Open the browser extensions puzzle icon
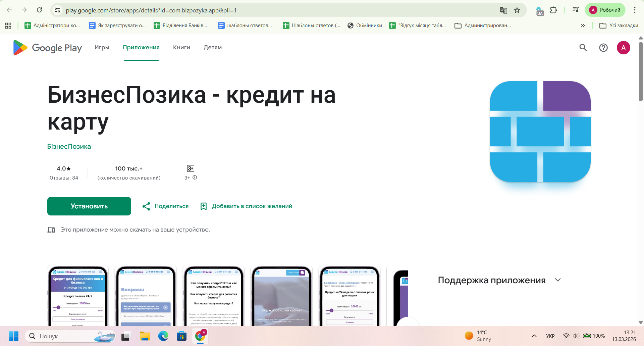The image size is (644, 346). tap(554, 10)
